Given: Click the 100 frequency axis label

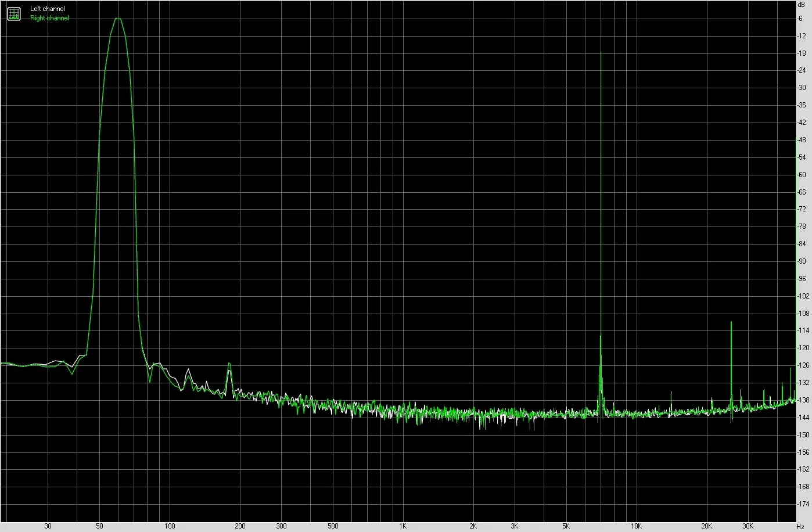Looking at the screenshot, I should click(170, 527).
